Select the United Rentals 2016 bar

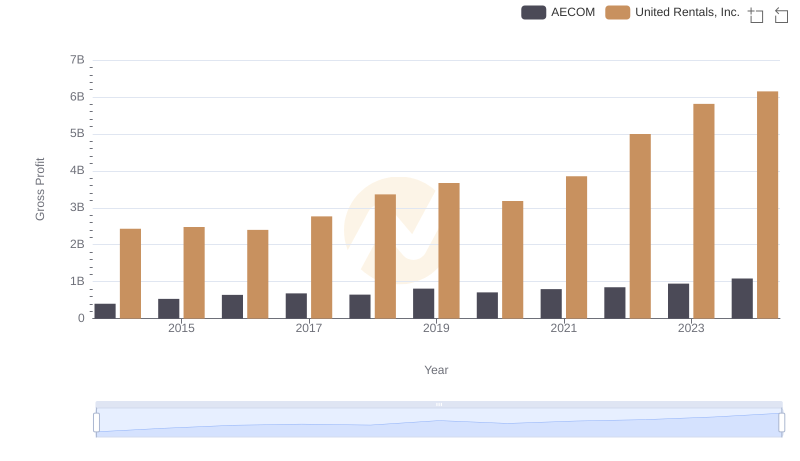258,274
